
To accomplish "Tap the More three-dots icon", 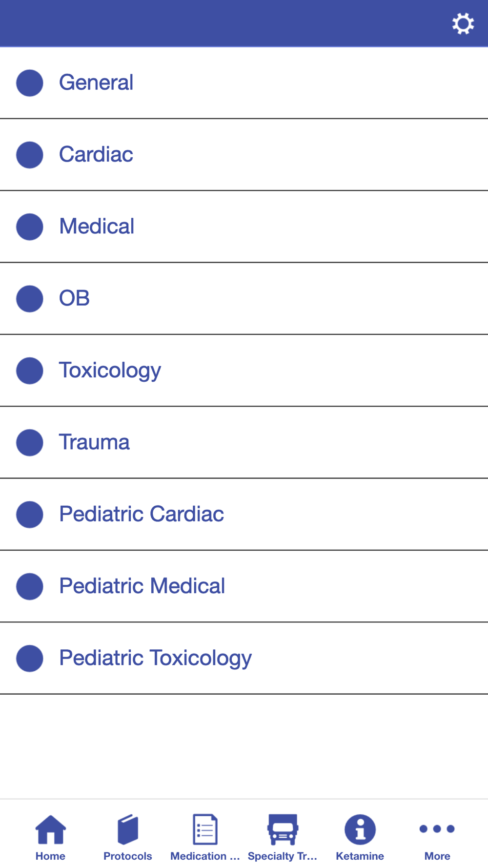I will (x=437, y=829).
